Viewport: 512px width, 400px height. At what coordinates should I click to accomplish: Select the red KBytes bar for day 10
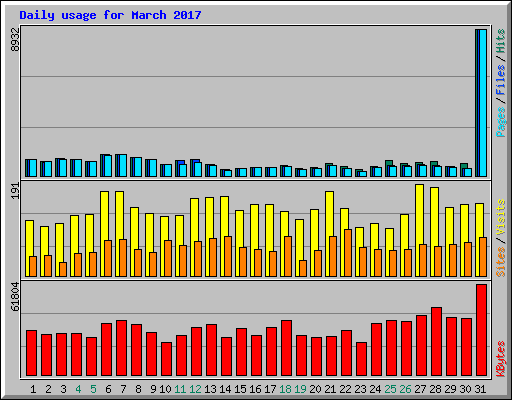tap(166, 359)
